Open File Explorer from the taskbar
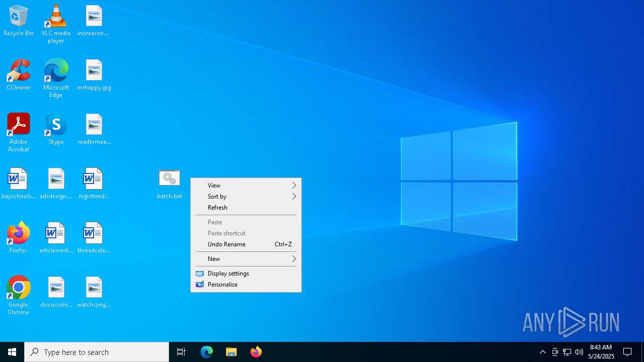This screenshot has width=644, height=362. pyautogui.click(x=231, y=352)
